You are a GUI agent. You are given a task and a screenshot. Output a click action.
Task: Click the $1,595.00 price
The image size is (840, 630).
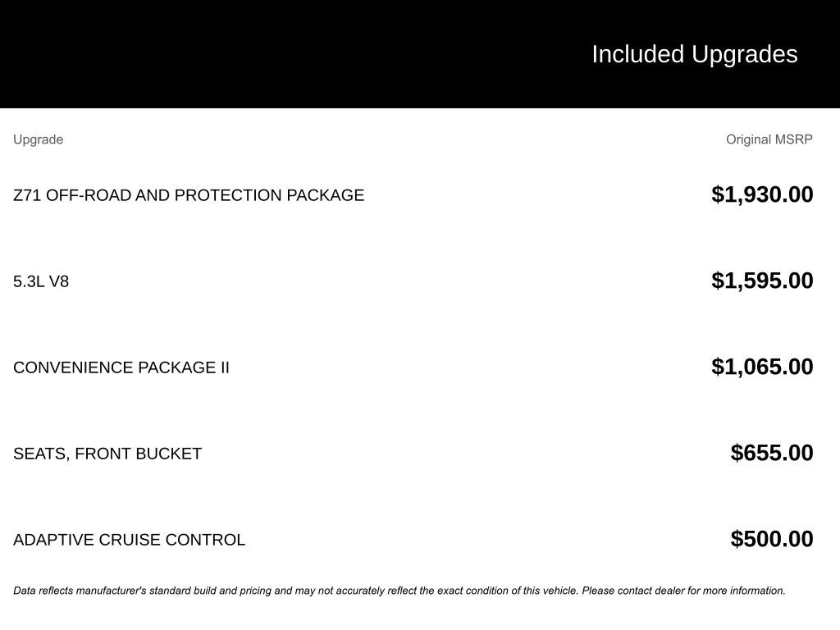762,281
